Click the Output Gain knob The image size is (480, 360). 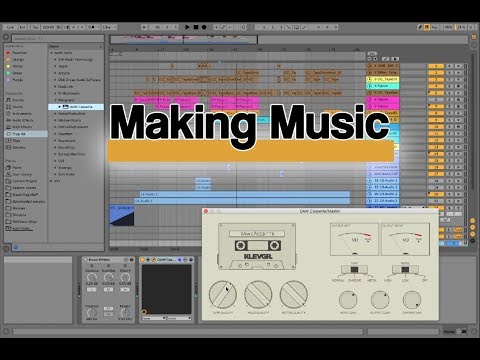tap(380, 300)
